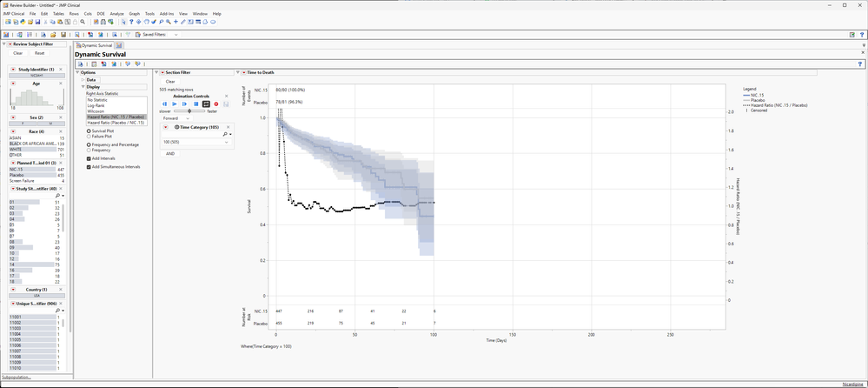
Task: Open the Time Category value dropdown 100 (505)
Action: tap(195, 143)
